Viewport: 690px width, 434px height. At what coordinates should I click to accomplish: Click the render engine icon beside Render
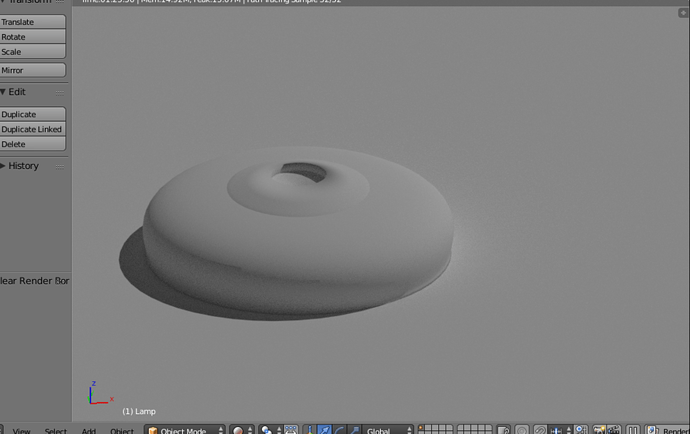653,430
